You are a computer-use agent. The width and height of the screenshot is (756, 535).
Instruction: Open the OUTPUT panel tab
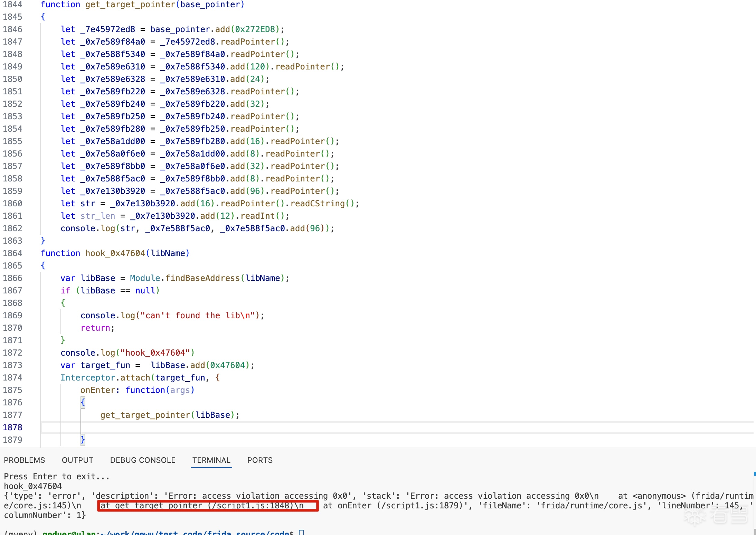tap(77, 460)
